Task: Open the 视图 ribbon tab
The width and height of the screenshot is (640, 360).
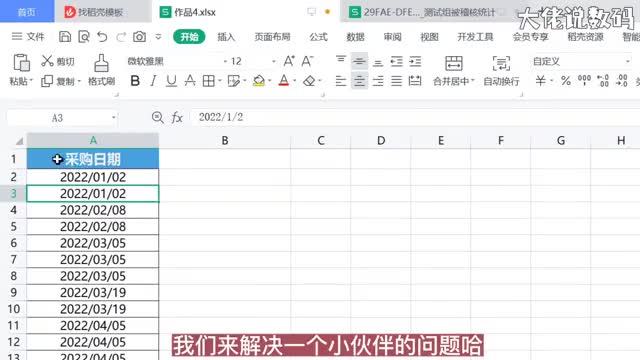Action: pos(429,37)
